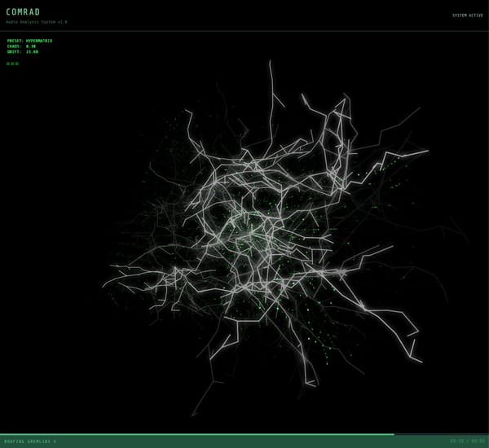
Task: Click the elapsed/total time readout in the bottom bar
Action: [467, 441]
